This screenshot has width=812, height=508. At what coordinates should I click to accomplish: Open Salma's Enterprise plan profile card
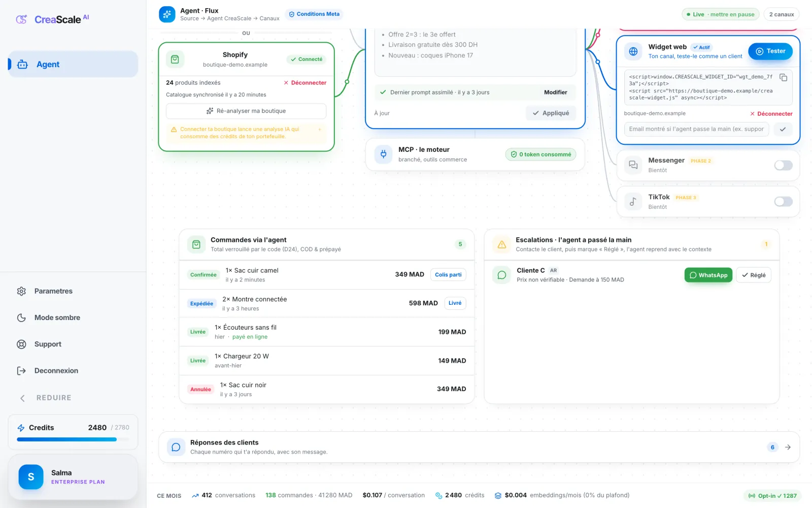(73, 477)
